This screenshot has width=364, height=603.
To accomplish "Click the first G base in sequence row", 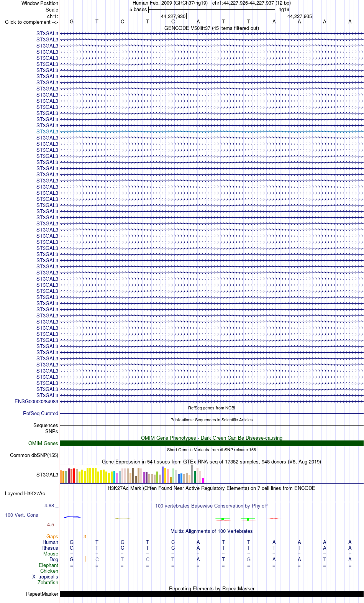I will coord(72,22).
